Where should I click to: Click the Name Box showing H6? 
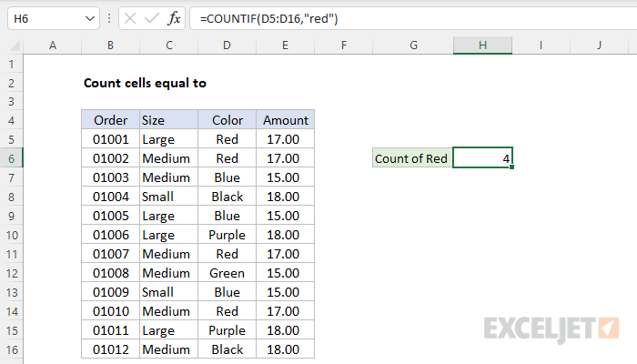53,19
